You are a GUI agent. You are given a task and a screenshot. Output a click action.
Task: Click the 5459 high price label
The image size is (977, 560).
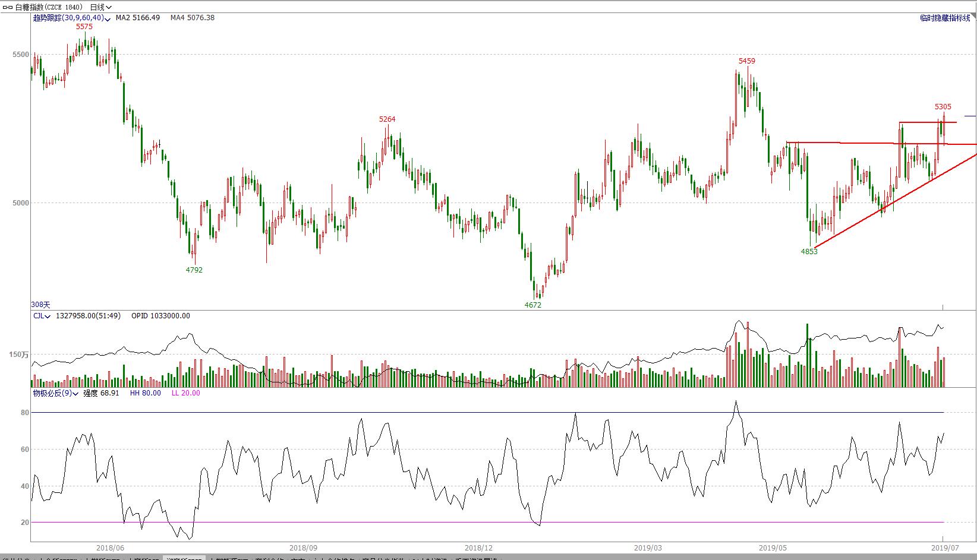click(747, 61)
